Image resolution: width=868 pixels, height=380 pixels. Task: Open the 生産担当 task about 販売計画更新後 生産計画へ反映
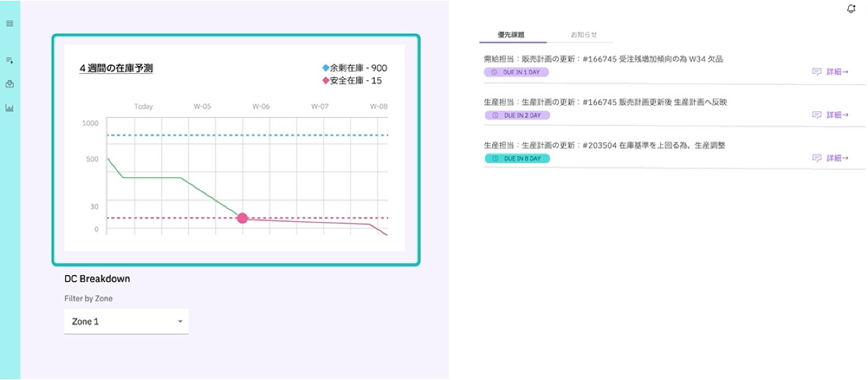(x=605, y=102)
